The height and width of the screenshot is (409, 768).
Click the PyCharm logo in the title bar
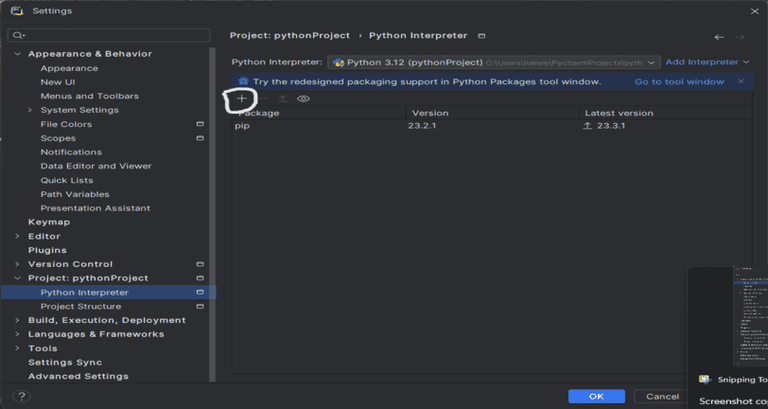[x=17, y=11]
